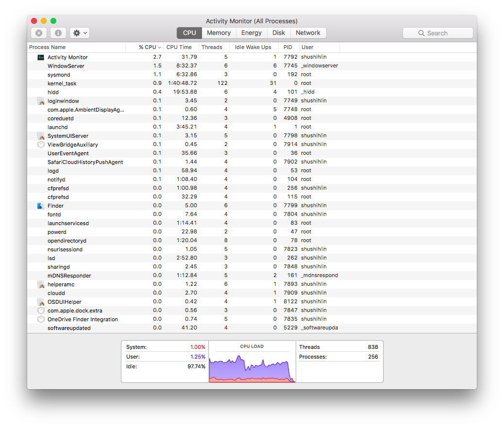Image resolution: width=504 pixels, height=428 pixels.
Task: Select the notifyd process row
Action: (x=252, y=179)
